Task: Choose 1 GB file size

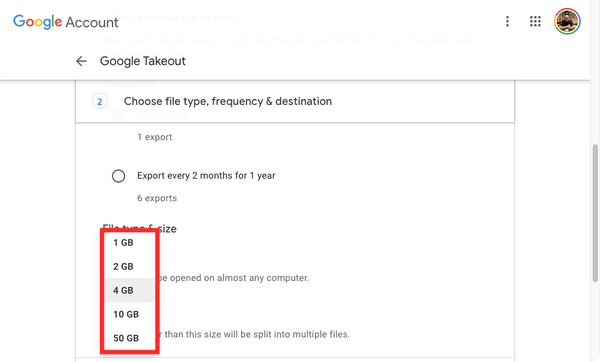Action: click(x=129, y=243)
